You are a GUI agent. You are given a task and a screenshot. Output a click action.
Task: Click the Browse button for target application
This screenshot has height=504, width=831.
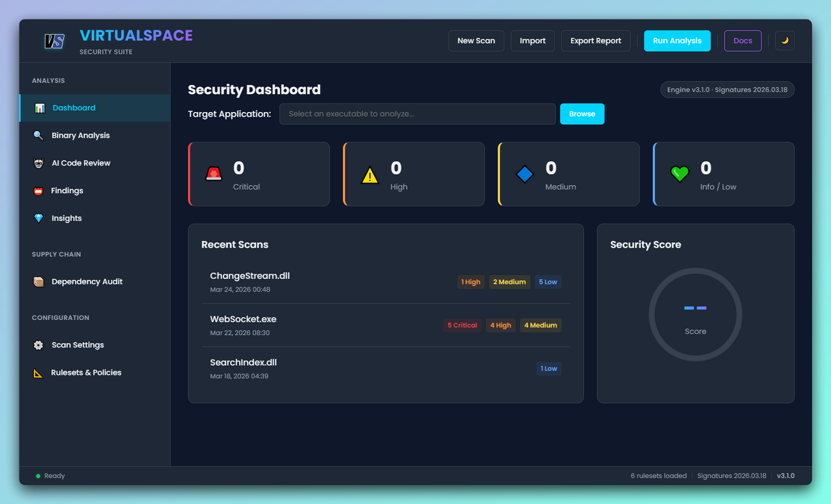tap(582, 114)
